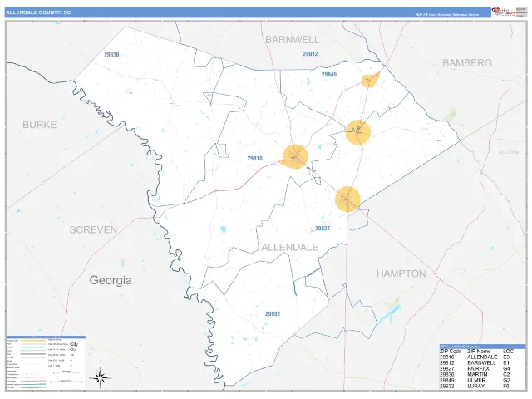Click the publisher logo in the title bar
The image size is (532, 399).
(503, 12)
